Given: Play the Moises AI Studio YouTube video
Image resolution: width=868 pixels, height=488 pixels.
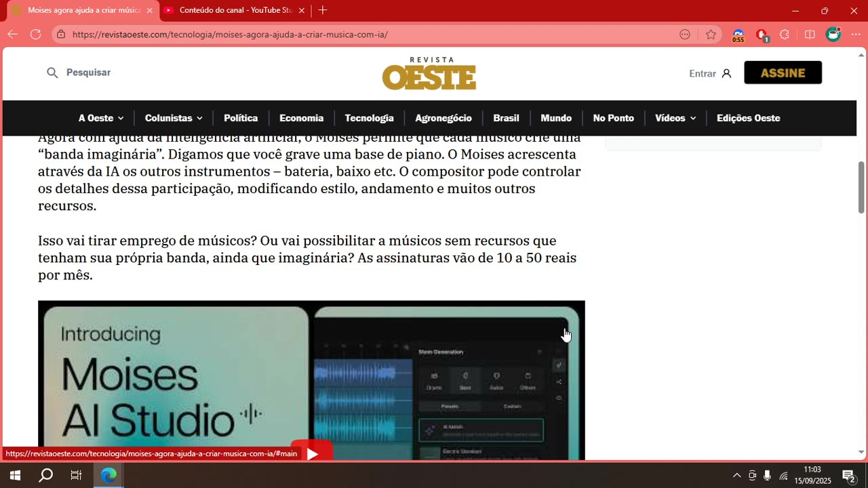Looking at the screenshot, I should [x=312, y=453].
